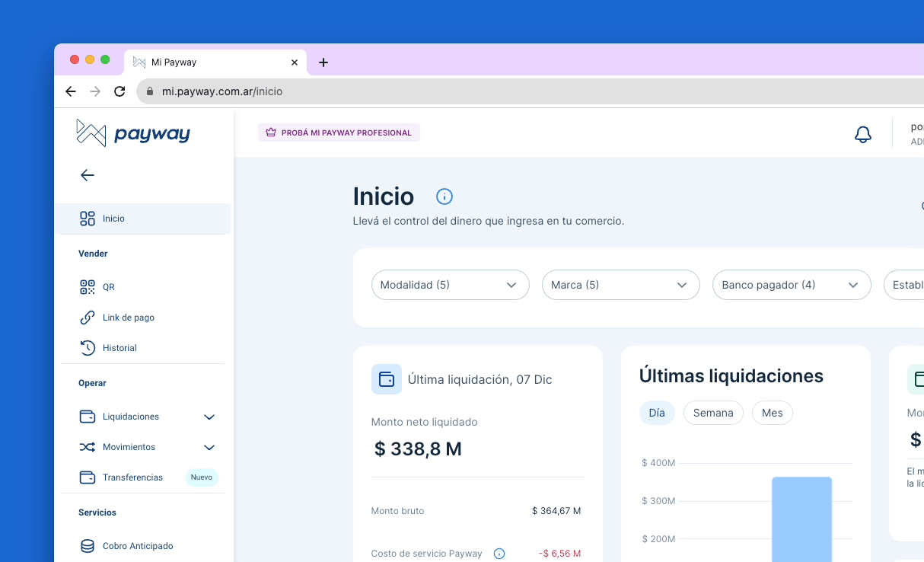The width and height of the screenshot is (924, 562).
Task: Click the URL address field
Action: pyautogui.click(x=530, y=91)
